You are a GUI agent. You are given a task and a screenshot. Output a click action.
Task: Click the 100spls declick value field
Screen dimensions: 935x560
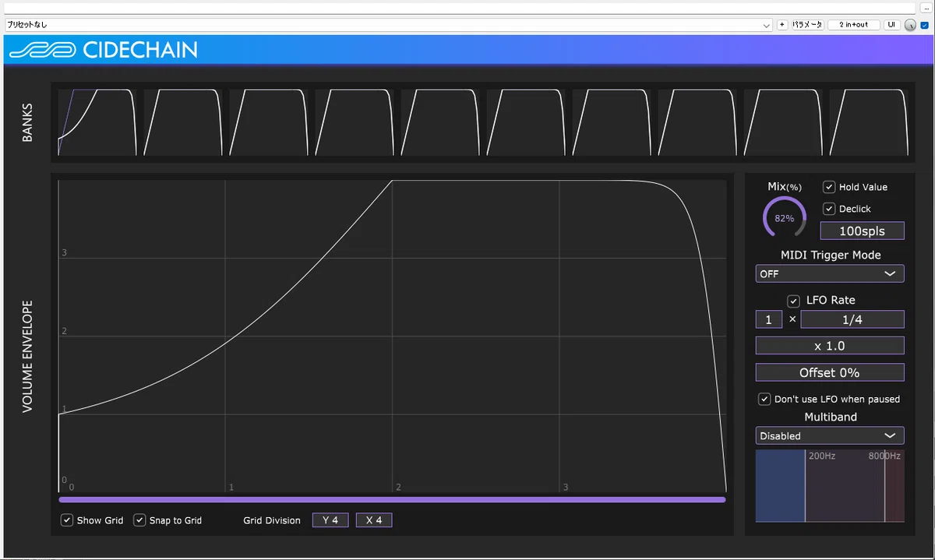(x=863, y=231)
